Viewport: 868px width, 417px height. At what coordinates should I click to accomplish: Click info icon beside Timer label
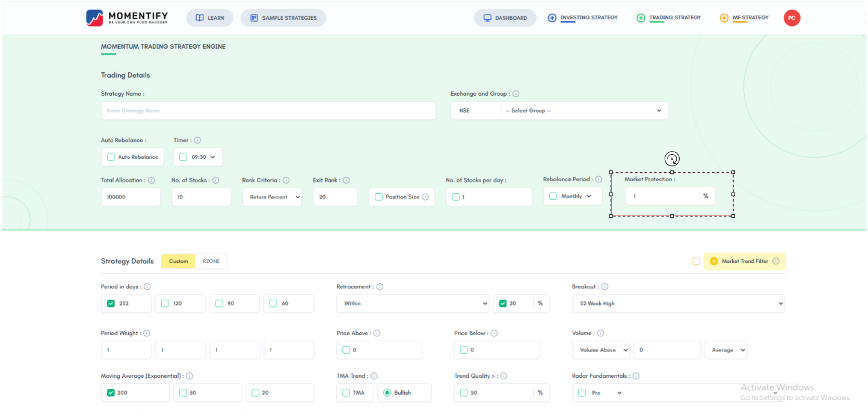197,140
